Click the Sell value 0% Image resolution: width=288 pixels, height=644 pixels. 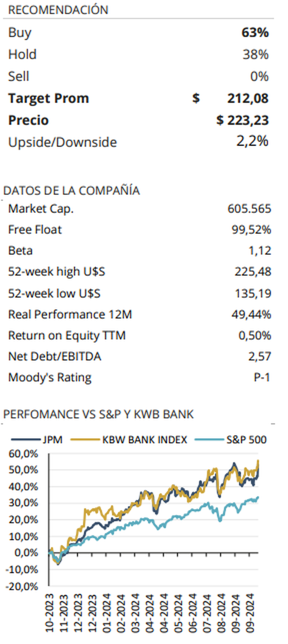click(x=259, y=76)
